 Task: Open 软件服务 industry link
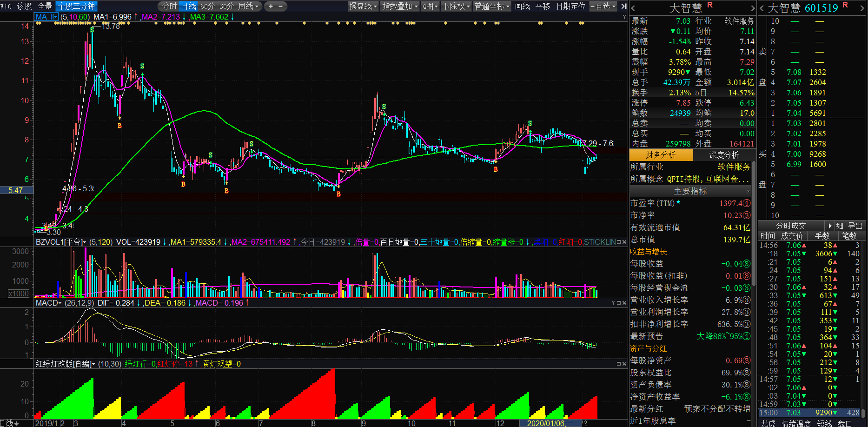click(734, 167)
